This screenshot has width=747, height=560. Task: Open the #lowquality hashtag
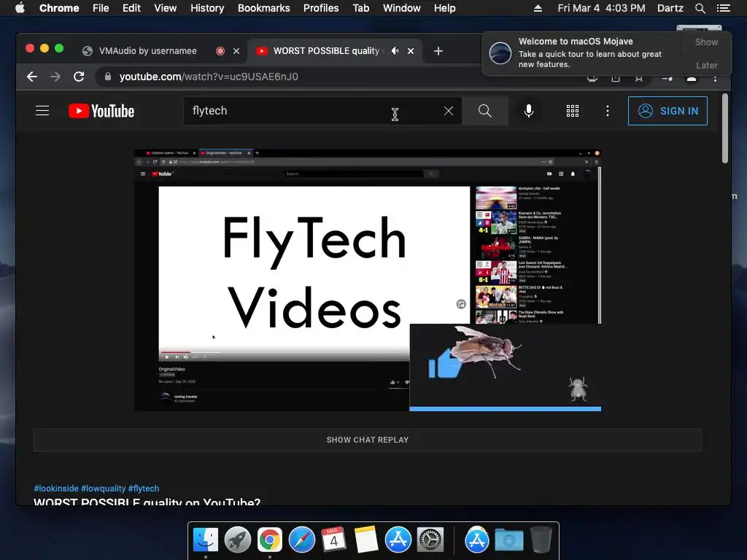click(104, 489)
